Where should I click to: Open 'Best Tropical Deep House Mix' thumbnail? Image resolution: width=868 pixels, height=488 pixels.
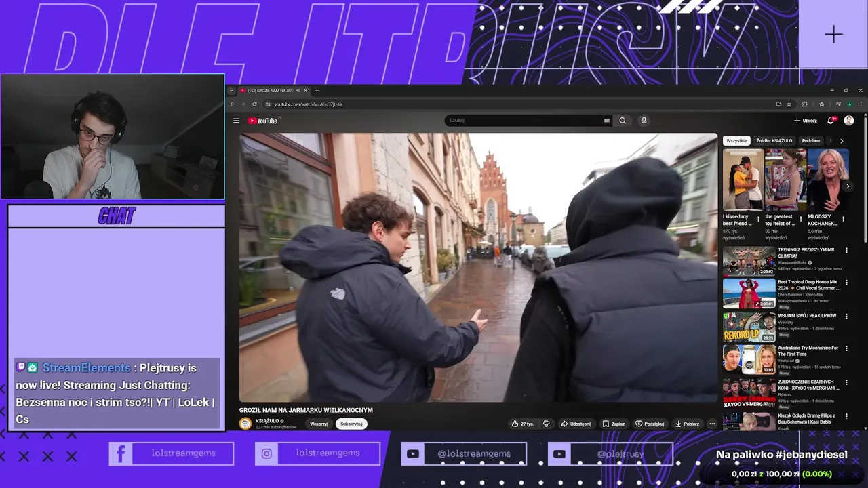coord(749,293)
